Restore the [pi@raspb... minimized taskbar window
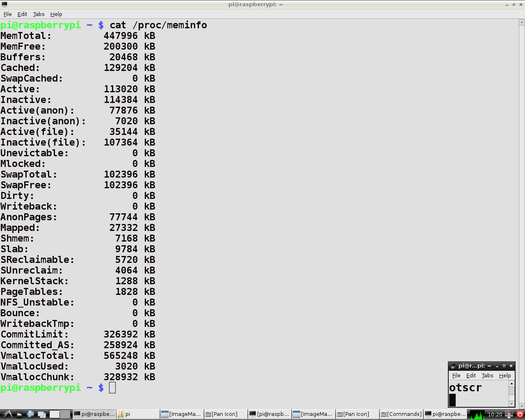The height and width of the screenshot is (420, 525). pos(269,414)
